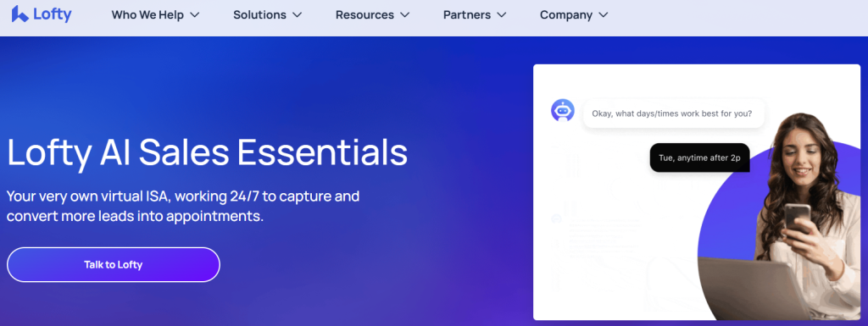Screen dimensions: 868x326
Task: Click the Lofty AI Sales Essentials heading
Action: 208,153
